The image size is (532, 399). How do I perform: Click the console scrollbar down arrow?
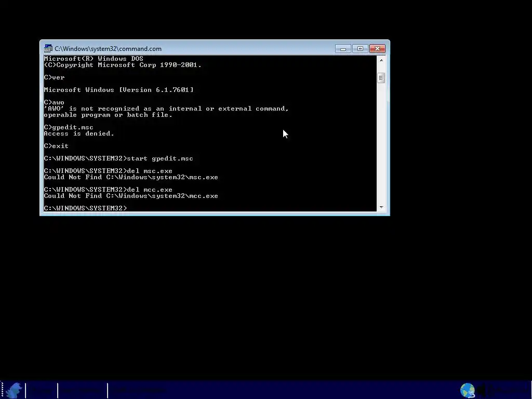[x=381, y=207]
